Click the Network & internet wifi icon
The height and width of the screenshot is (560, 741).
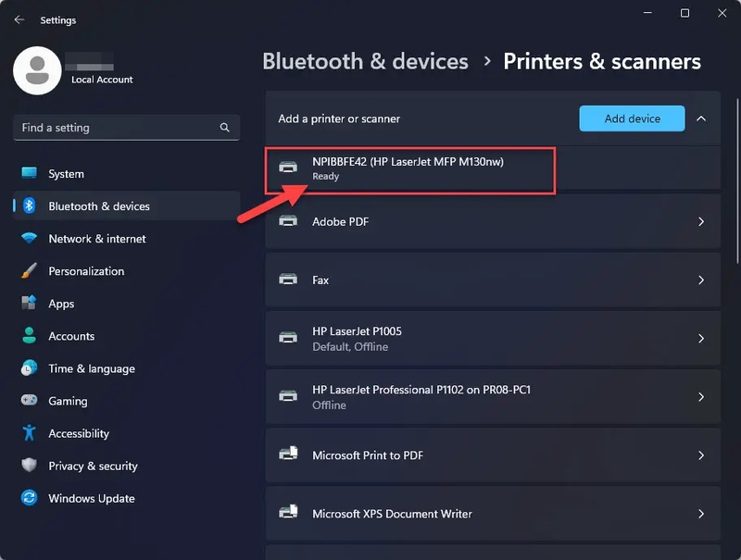tap(30, 239)
